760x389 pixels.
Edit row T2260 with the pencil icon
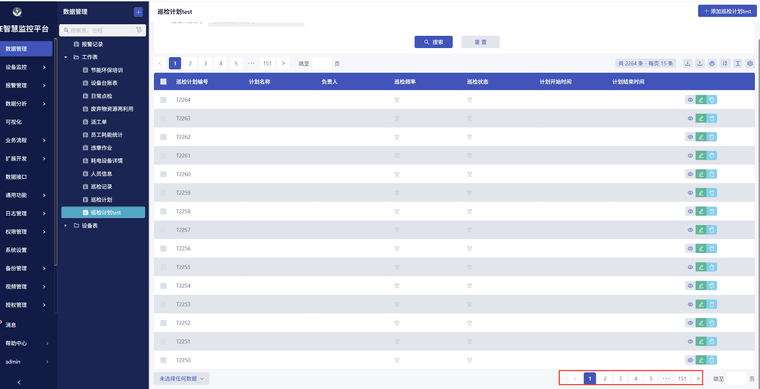tap(701, 174)
